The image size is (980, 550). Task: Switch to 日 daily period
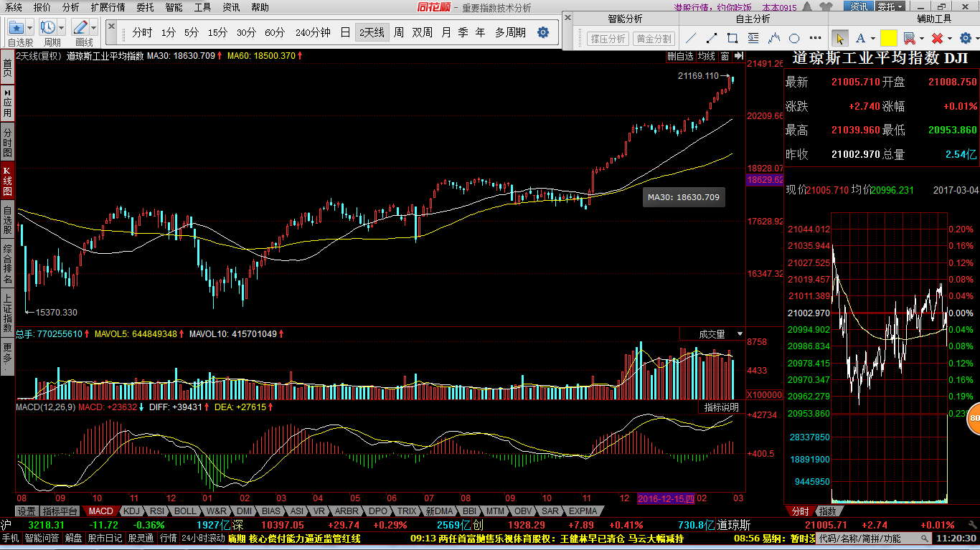click(x=345, y=32)
